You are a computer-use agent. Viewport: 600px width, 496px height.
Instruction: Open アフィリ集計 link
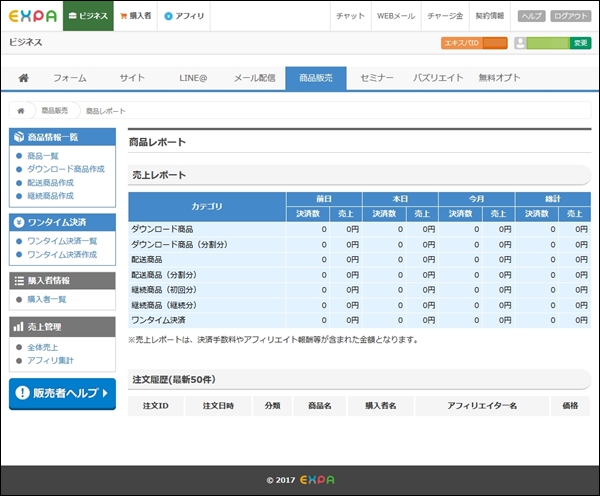pos(50,361)
